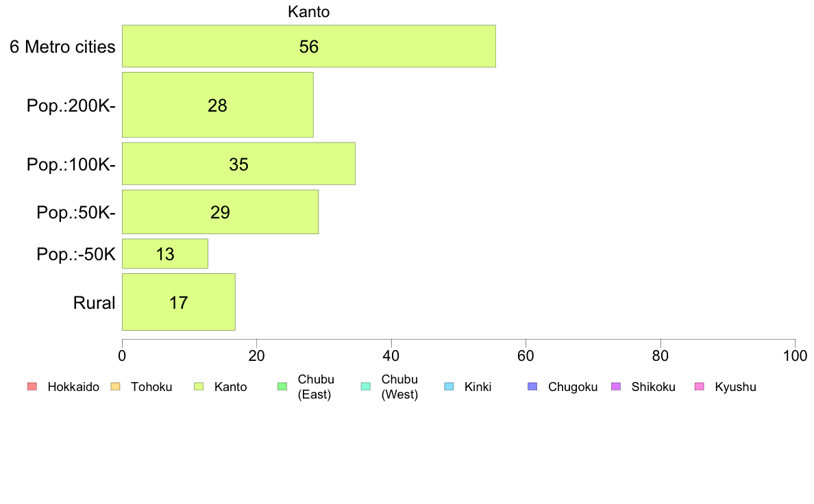Viewport: 814px width, 504px height.
Task: Click the Kanto chart title
Action: (309, 12)
